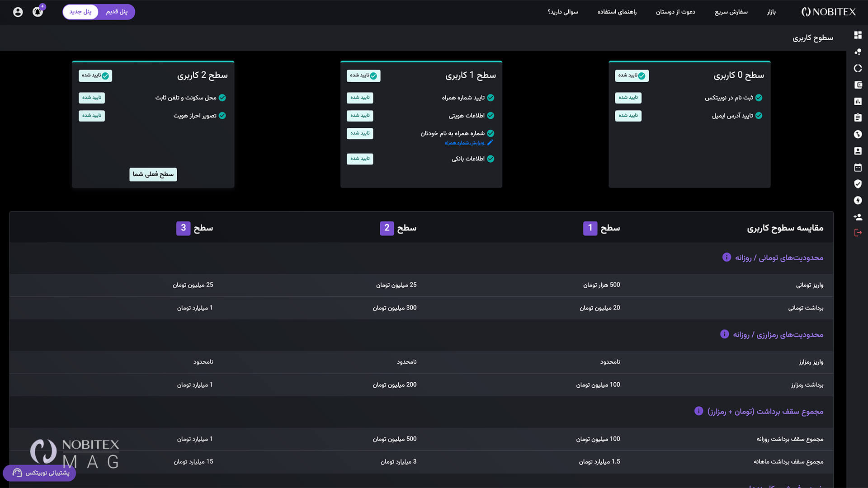Click info icon beside محدودیت‌های تومانی / روزانه

coord(726,257)
